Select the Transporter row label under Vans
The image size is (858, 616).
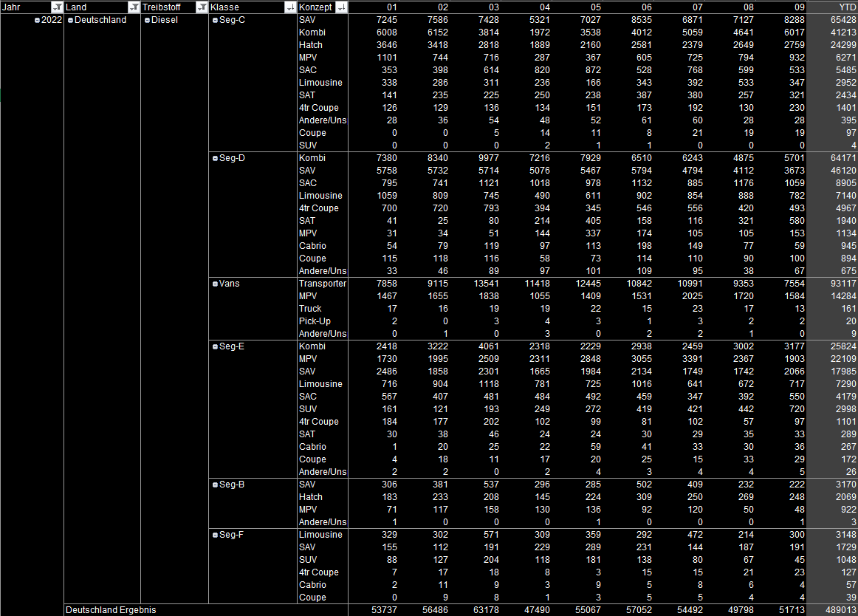click(x=322, y=284)
